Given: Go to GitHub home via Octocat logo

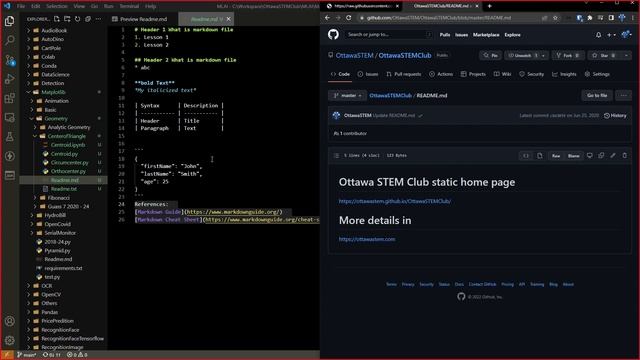Looking at the screenshot, I should tap(333, 35).
